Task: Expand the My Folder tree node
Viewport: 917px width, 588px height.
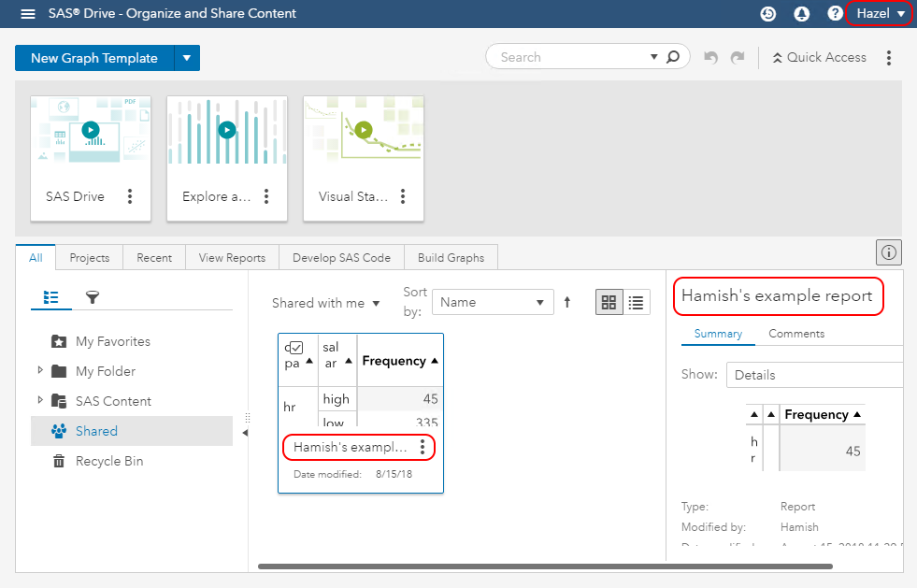Action: point(40,371)
